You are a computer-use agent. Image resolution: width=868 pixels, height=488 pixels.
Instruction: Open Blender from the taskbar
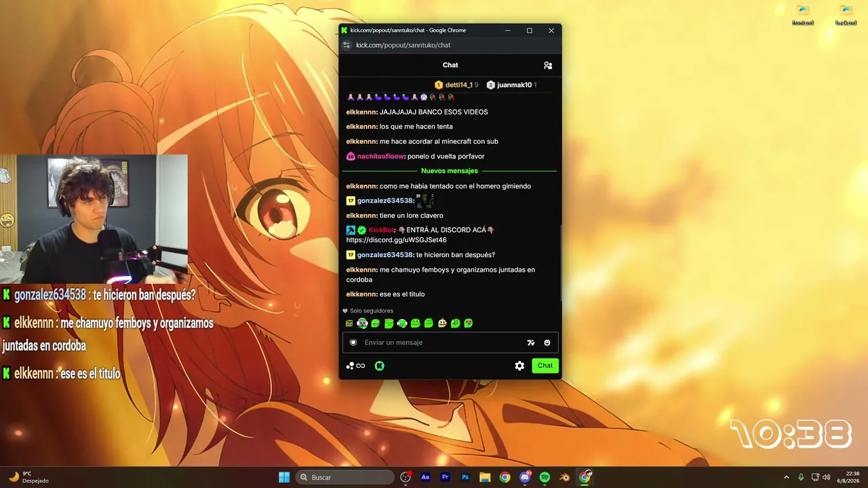(x=565, y=477)
